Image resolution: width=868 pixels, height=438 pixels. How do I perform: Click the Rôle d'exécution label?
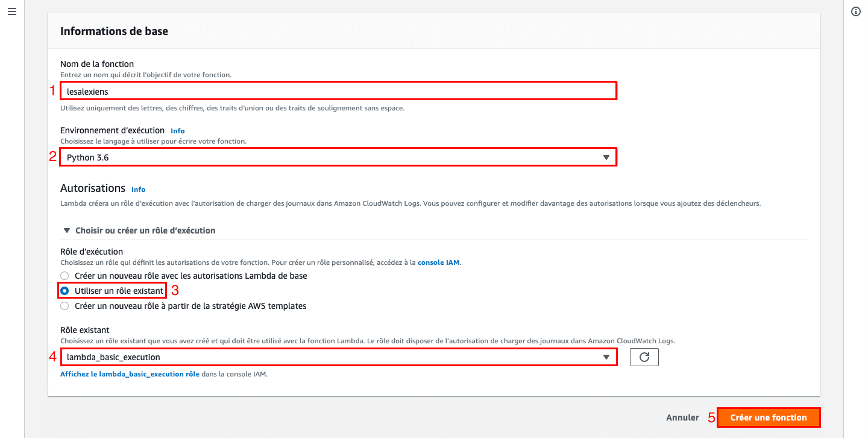pos(92,252)
